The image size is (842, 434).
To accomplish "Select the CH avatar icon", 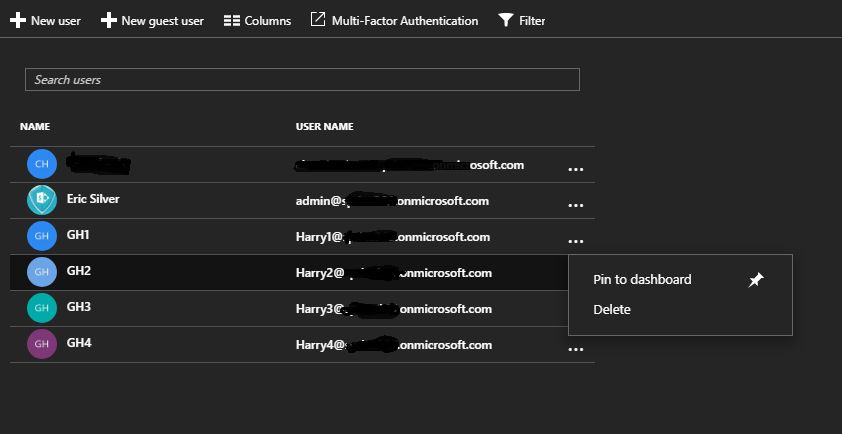I will click(x=42, y=164).
